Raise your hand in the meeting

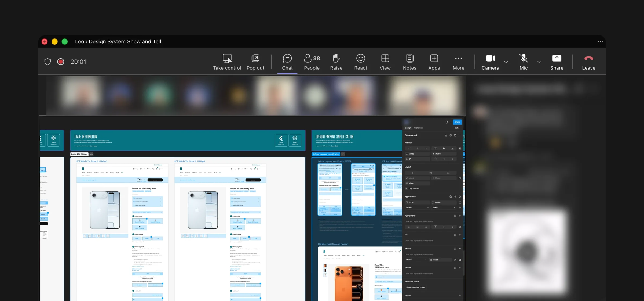point(336,62)
